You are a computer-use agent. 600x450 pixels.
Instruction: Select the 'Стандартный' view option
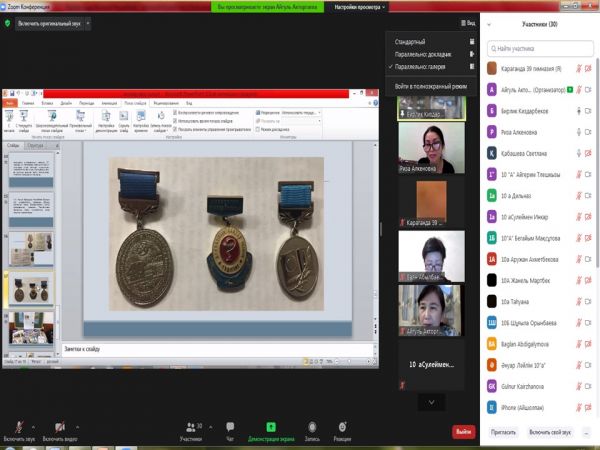(414, 43)
